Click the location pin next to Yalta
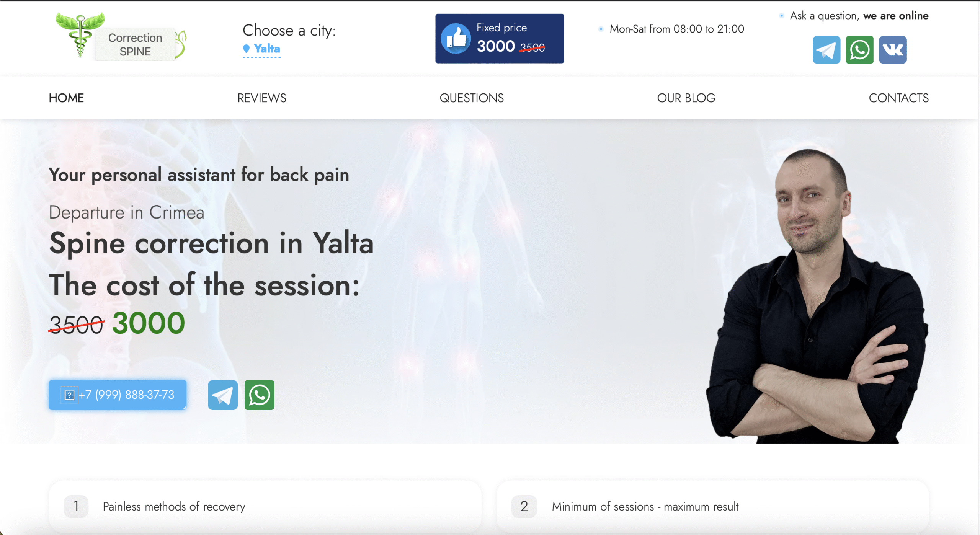Viewport: 980px width, 535px height. click(x=246, y=49)
